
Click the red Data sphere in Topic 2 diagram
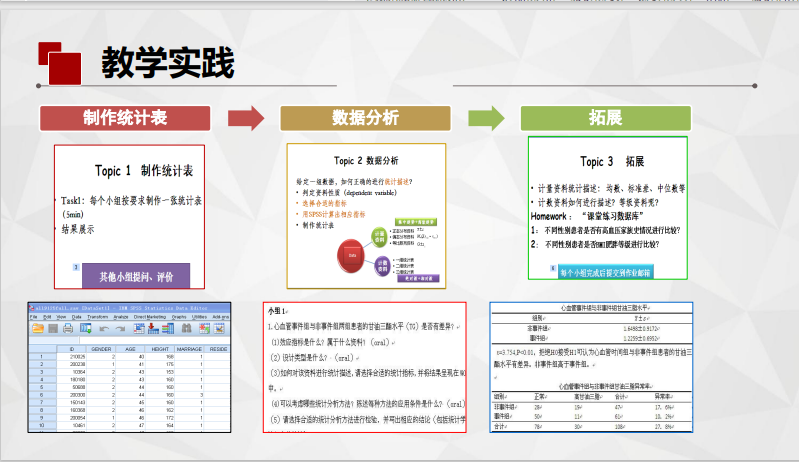coord(351,255)
